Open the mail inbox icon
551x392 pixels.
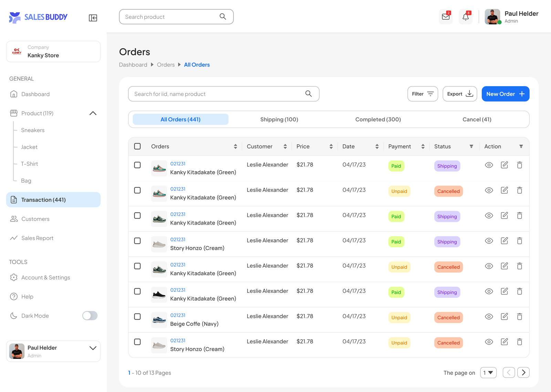tap(446, 17)
